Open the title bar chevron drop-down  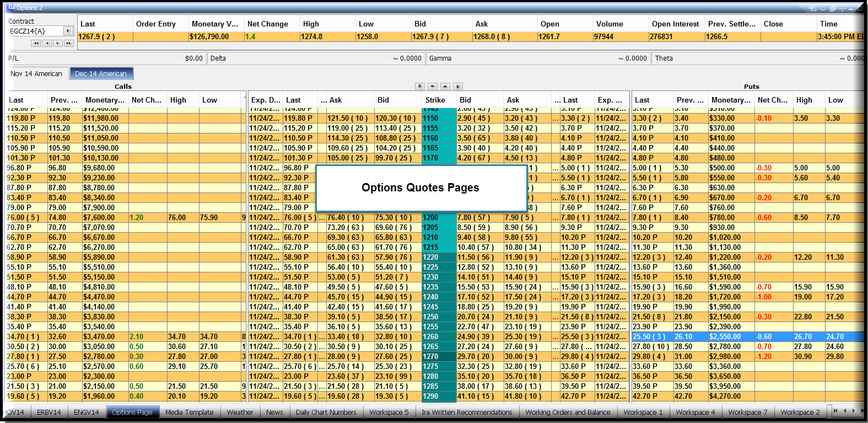pyautogui.click(x=823, y=8)
